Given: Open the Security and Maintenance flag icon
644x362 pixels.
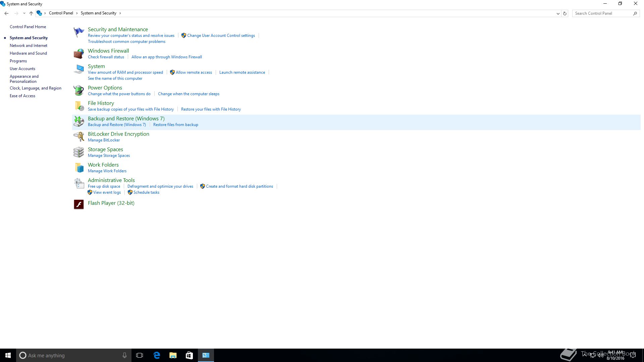Looking at the screenshot, I should tap(79, 33).
